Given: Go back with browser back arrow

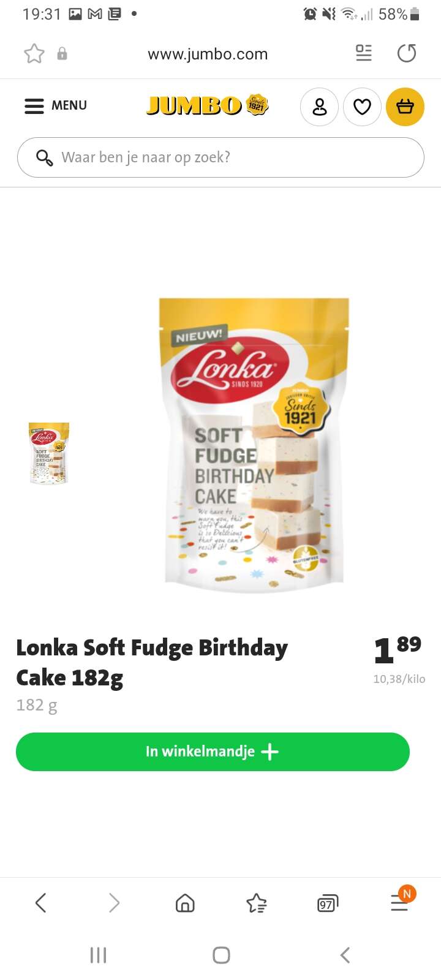Looking at the screenshot, I should (x=41, y=902).
